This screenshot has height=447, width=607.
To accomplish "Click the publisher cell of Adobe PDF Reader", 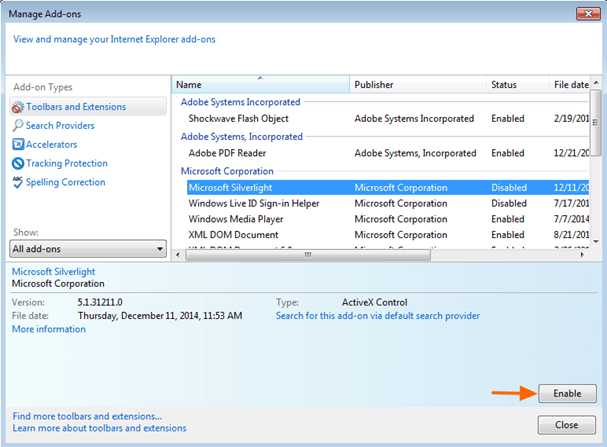I will 415,153.
